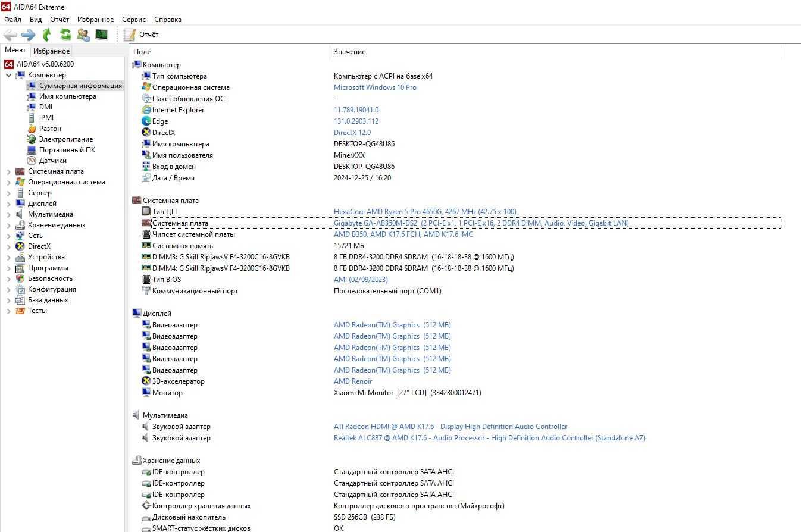The image size is (801, 532).
Task: Open the Справка menu
Action: pyautogui.click(x=168, y=20)
